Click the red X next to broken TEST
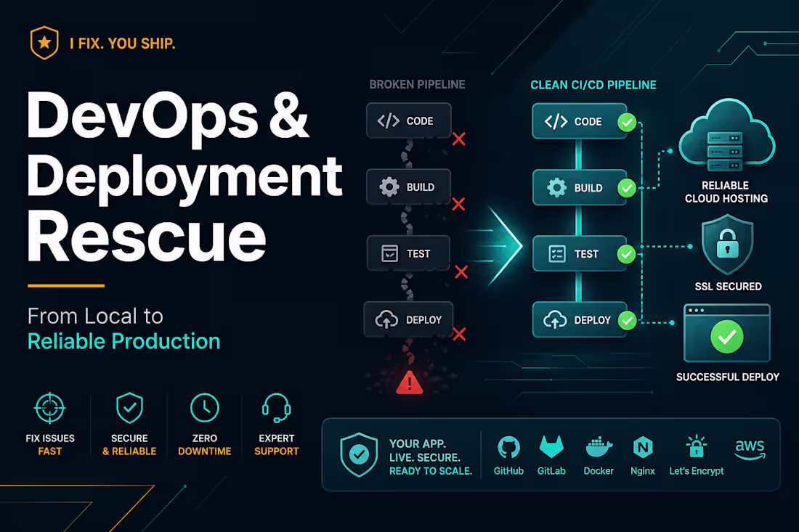 pos(461,272)
